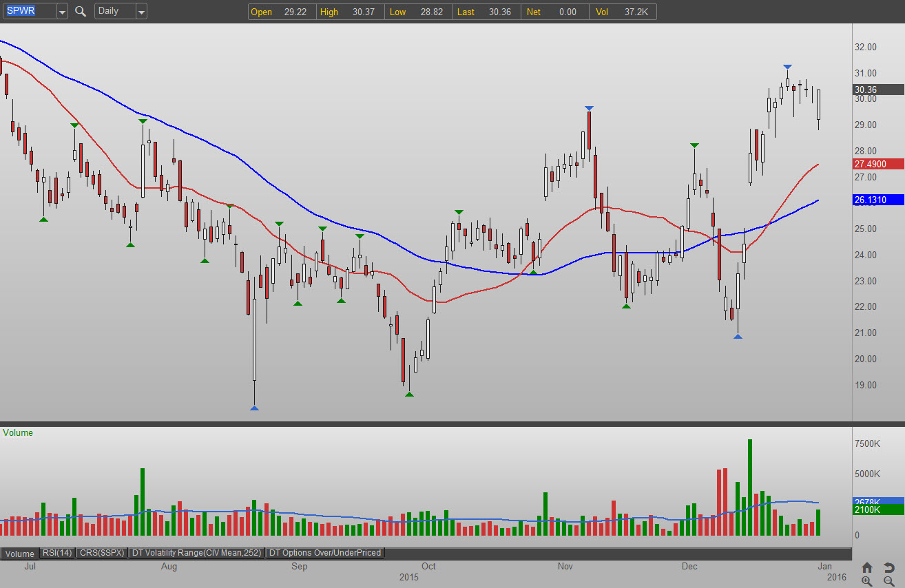The image size is (905, 588).
Task: Click the tallest green volume bar in December
Action: point(750,487)
